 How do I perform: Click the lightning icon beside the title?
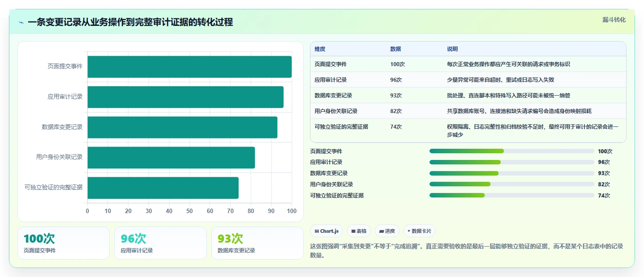(21, 22)
